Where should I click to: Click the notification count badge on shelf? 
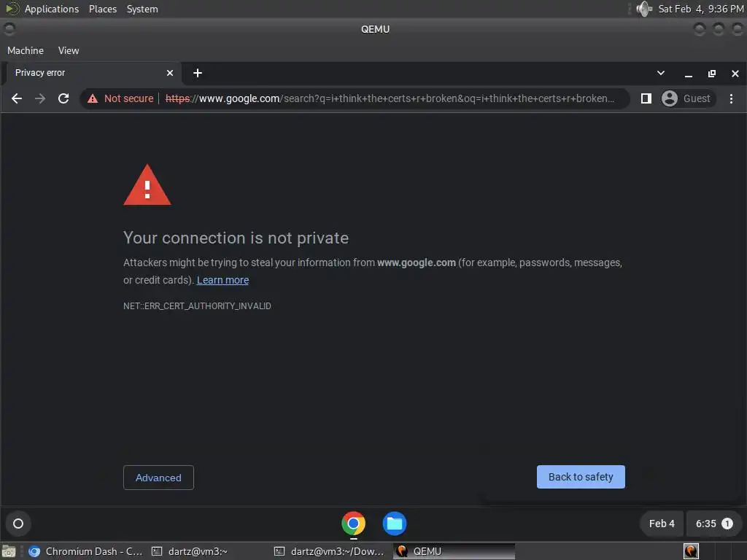coord(727,524)
